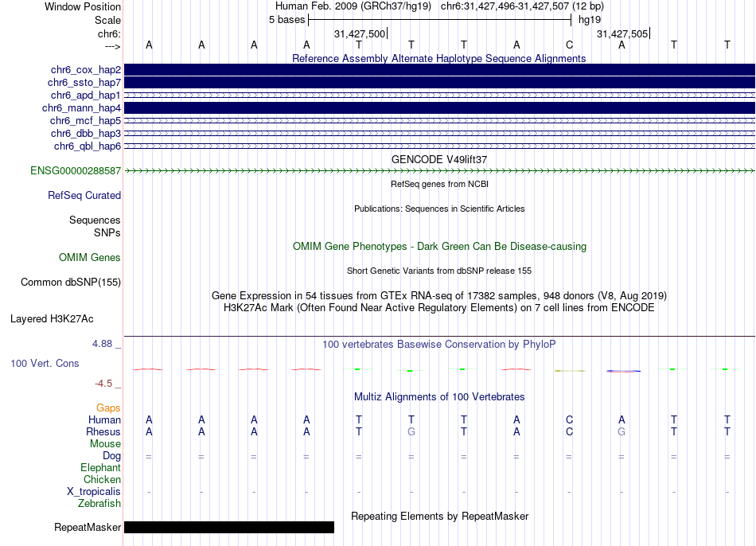Click the solid chr6_cox_hap2 alignment bar
The width and height of the screenshot is (756, 546).
(x=439, y=70)
